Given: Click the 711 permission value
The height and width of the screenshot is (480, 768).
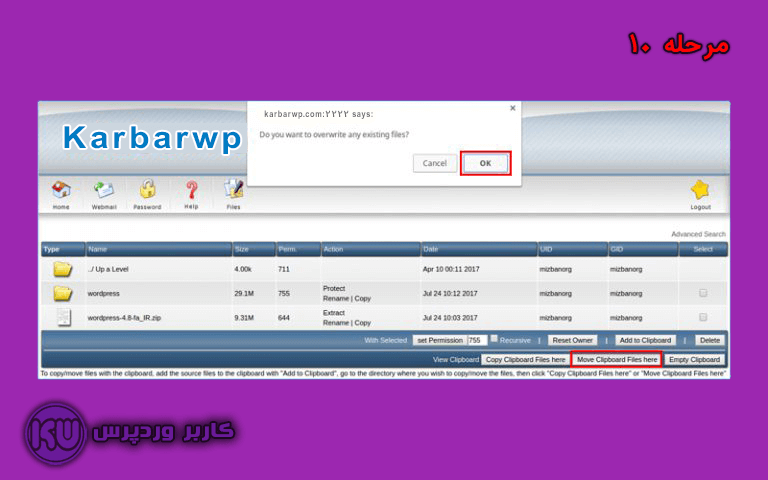Looking at the screenshot, I should coord(284,269).
